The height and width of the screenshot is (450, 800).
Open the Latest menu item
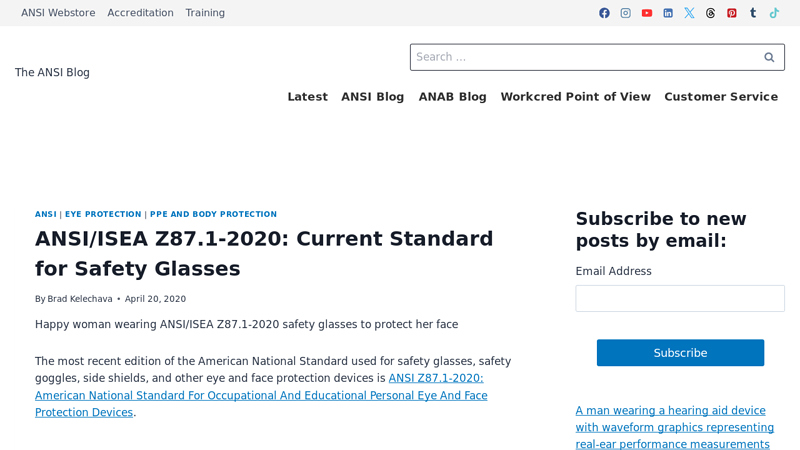[x=307, y=97]
